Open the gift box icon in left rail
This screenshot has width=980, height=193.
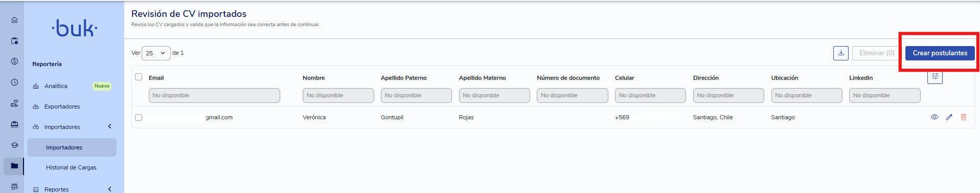(x=14, y=124)
